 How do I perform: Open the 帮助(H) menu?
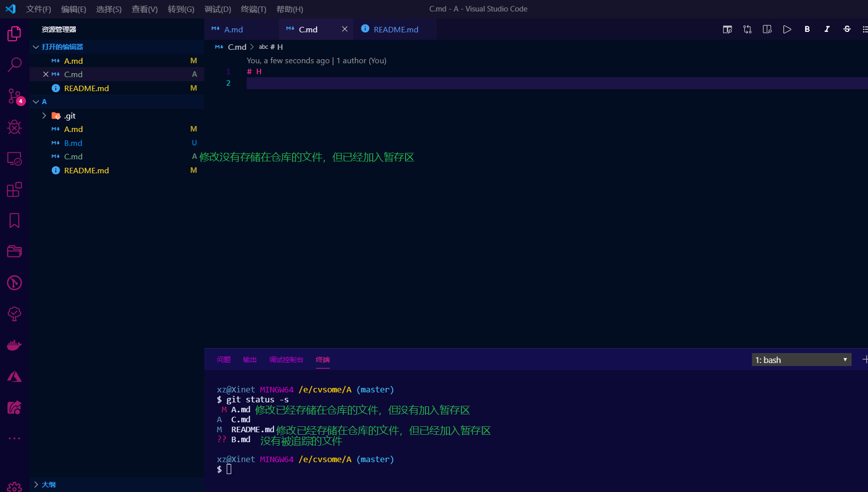289,9
